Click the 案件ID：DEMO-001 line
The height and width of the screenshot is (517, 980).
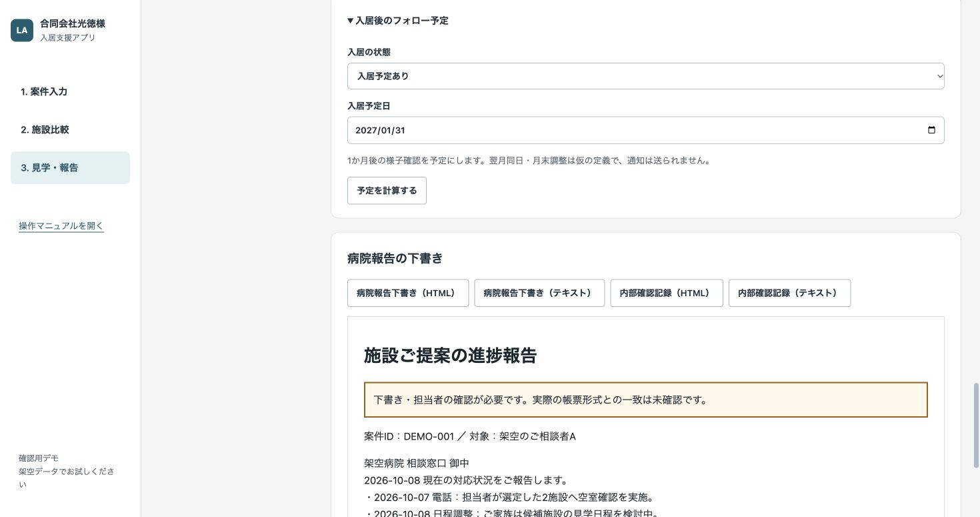(469, 436)
